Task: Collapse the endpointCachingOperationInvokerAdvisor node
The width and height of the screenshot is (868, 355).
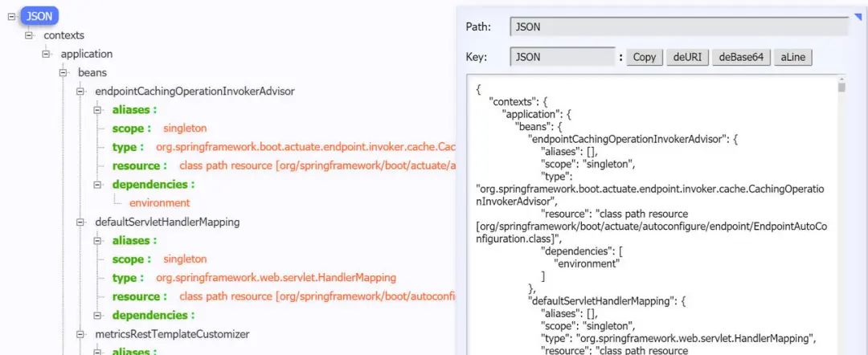Action: [81, 92]
